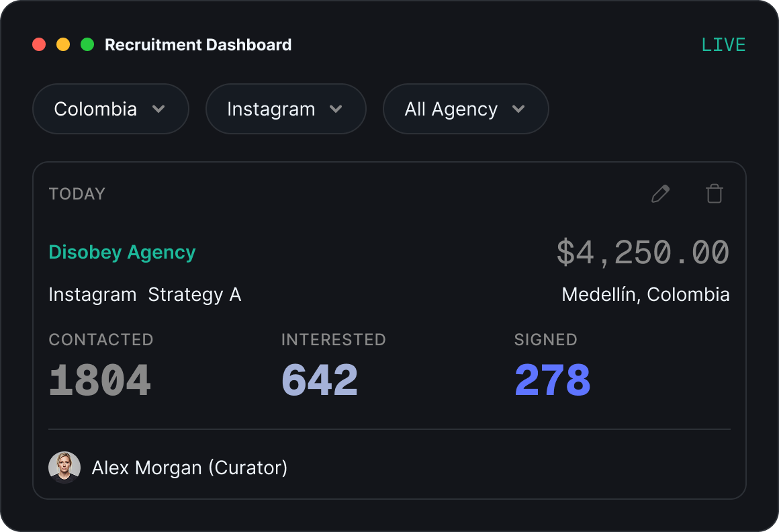The height and width of the screenshot is (532, 779).
Task: Open the Instagram platform dropdown
Action: point(285,109)
